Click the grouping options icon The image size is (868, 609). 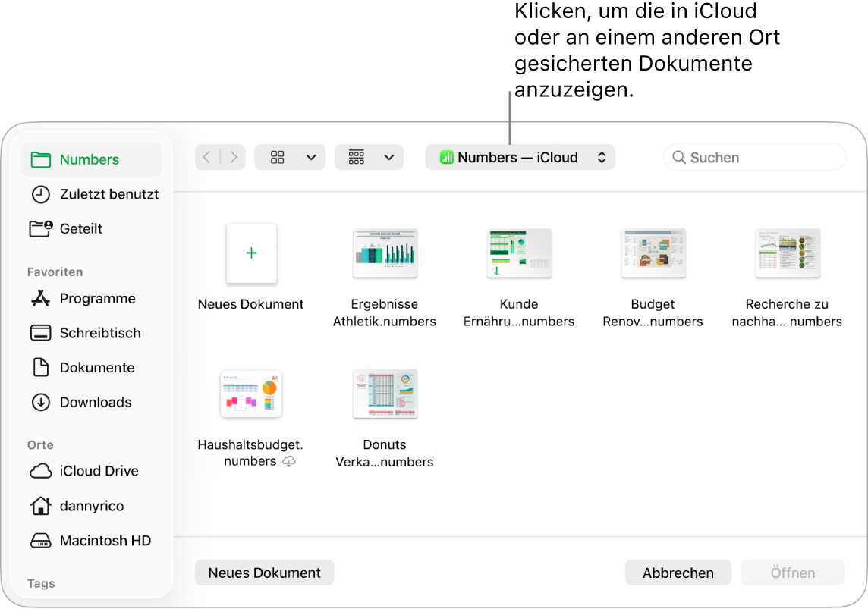click(357, 158)
